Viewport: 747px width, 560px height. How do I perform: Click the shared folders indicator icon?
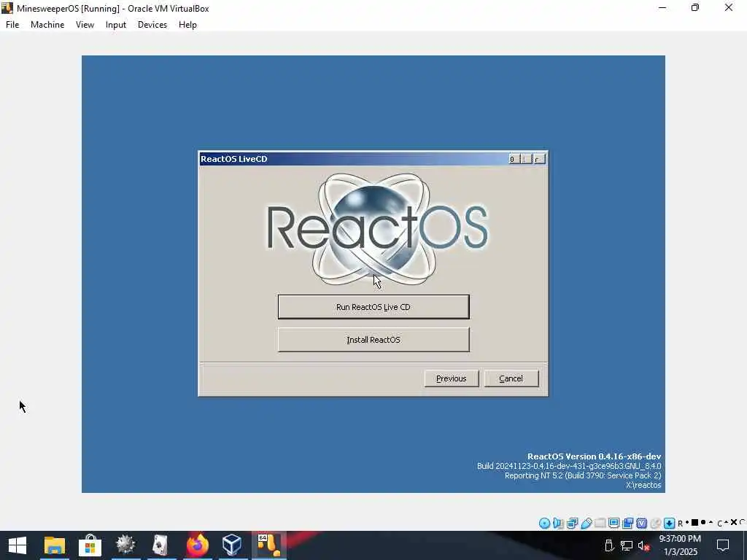600,524
